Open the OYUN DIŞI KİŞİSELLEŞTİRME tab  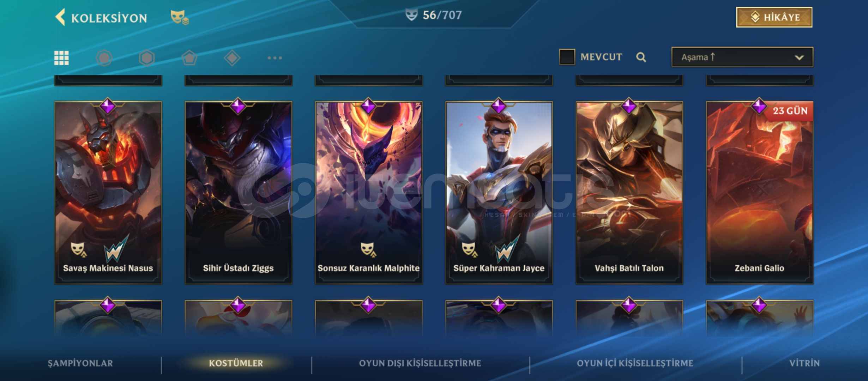[420, 363]
